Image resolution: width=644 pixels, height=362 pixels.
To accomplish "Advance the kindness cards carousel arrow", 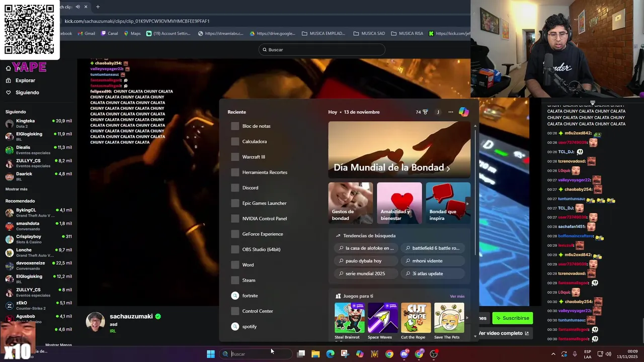I will click(x=467, y=204).
